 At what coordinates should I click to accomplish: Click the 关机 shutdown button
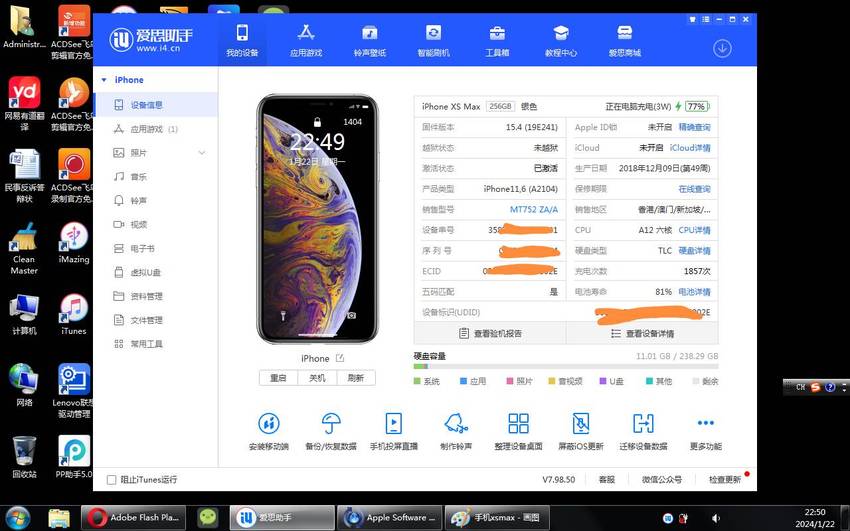coord(317,378)
